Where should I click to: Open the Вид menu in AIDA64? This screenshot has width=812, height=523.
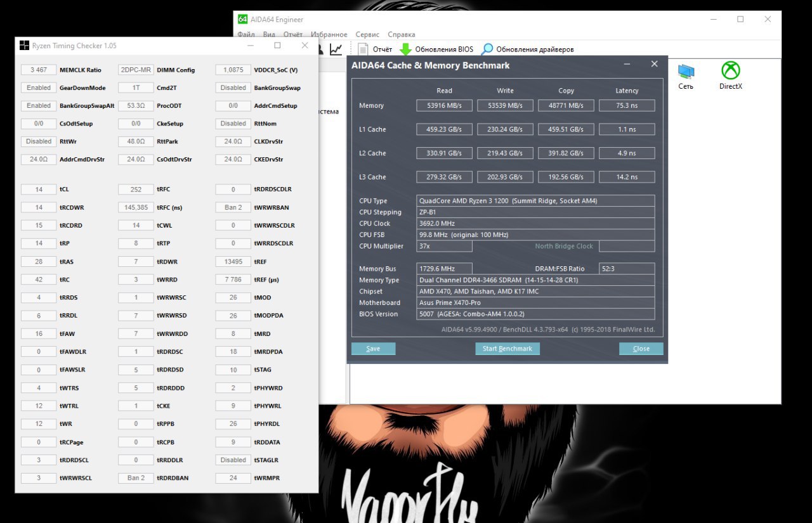[269, 34]
